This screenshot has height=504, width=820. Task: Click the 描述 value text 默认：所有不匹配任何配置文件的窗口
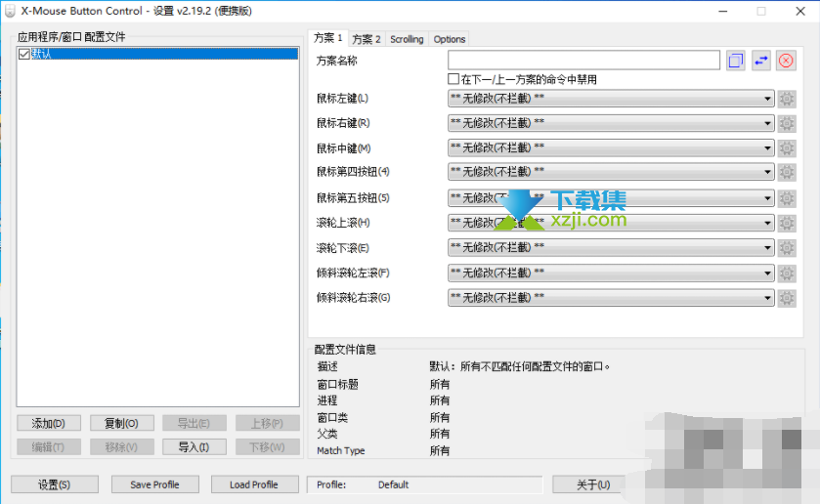pyautogui.click(x=520, y=366)
